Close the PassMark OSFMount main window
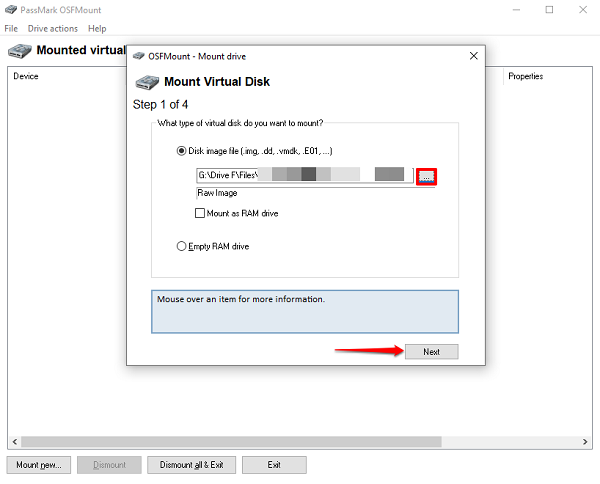This screenshot has height=484, width=600. tap(583, 10)
